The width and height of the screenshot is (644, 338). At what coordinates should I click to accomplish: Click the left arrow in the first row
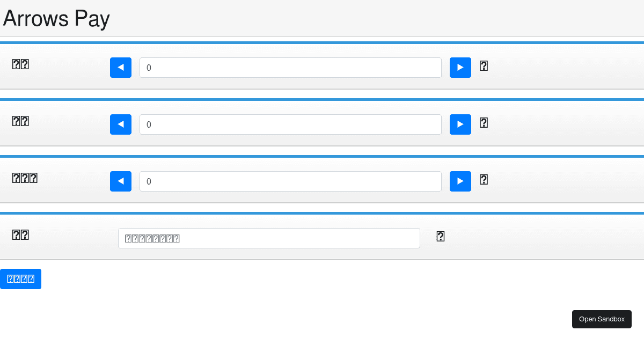click(x=121, y=68)
